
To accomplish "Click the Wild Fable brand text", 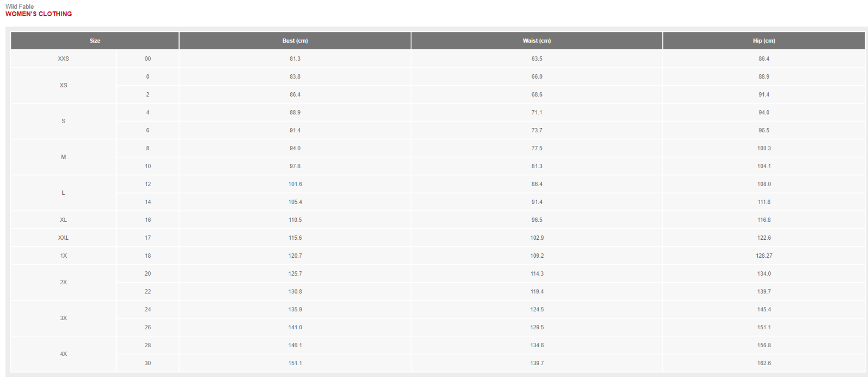I will coord(20,7).
